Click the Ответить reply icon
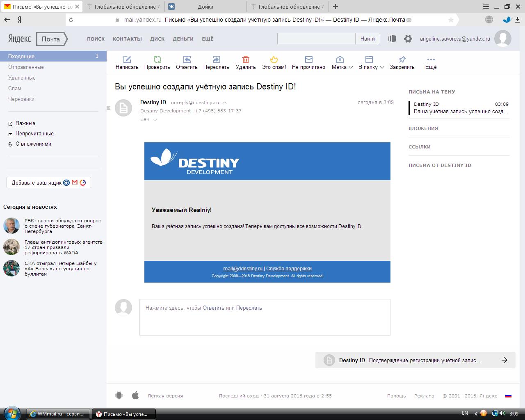The image size is (525, 420). coord(187,59)
